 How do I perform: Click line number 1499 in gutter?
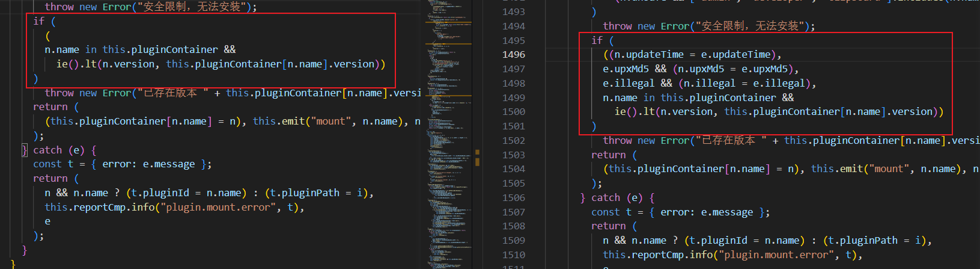point(513,98)
